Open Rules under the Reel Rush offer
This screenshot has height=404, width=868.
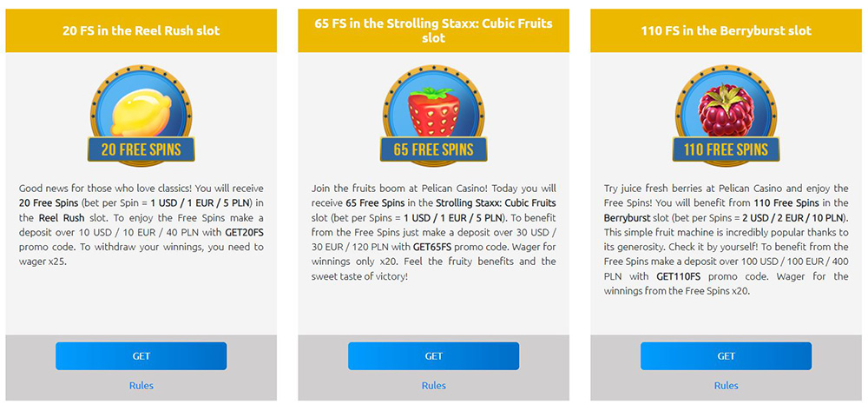coord(141,385)
